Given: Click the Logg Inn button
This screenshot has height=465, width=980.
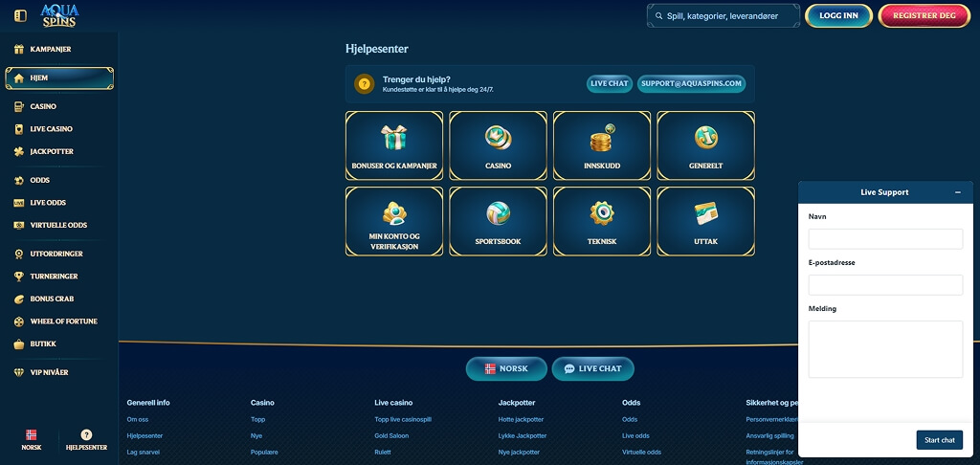Looking at the screenshot, I should coord(838,15).
